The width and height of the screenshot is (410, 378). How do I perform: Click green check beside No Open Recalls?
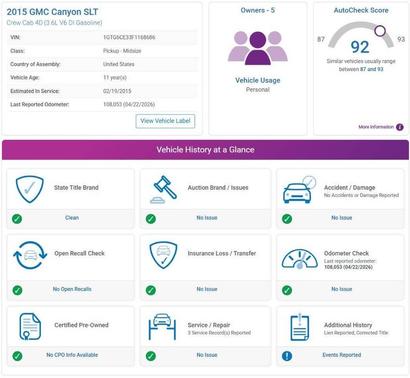(x=17, y=290)
